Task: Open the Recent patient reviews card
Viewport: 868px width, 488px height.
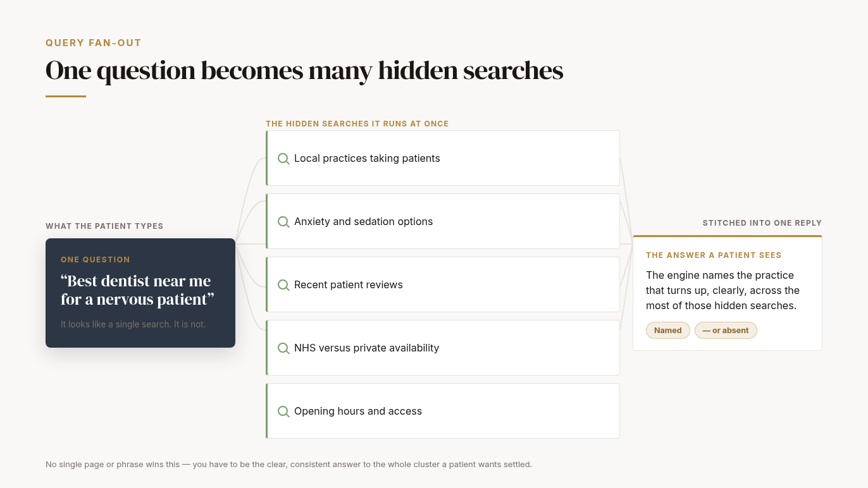Action: coord(443,284)
